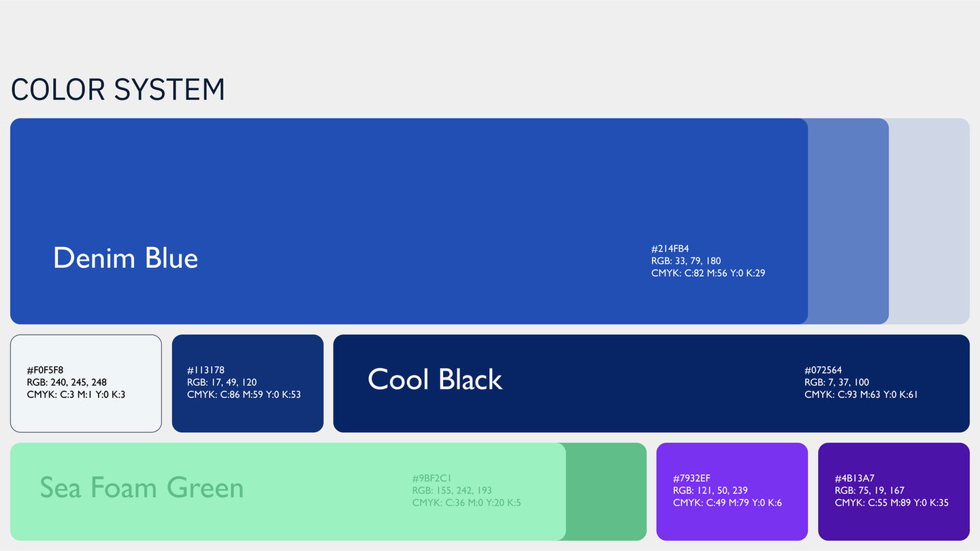
Task: Select CMYK: C:49 M:79 Y:0 K:6 text
Action: [x=728, y=503]
